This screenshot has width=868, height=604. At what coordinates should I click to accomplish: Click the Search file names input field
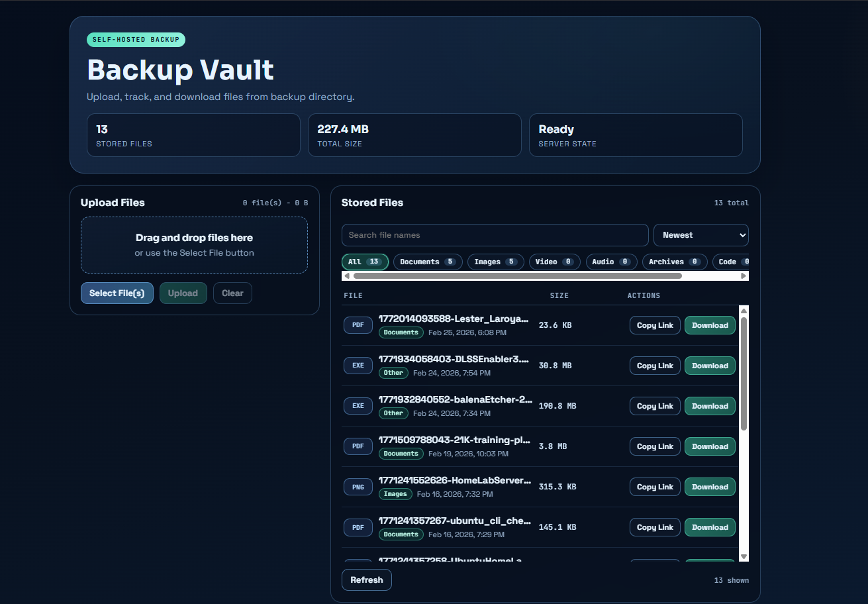[495, 234]
